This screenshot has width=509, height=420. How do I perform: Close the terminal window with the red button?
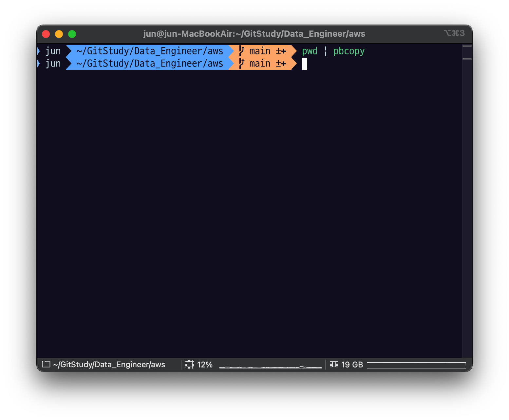(46, 34)
